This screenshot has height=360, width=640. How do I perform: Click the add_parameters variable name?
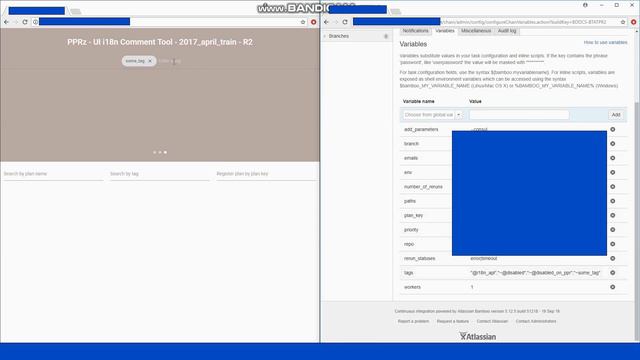pyautogui.click(x=421, y=129)
